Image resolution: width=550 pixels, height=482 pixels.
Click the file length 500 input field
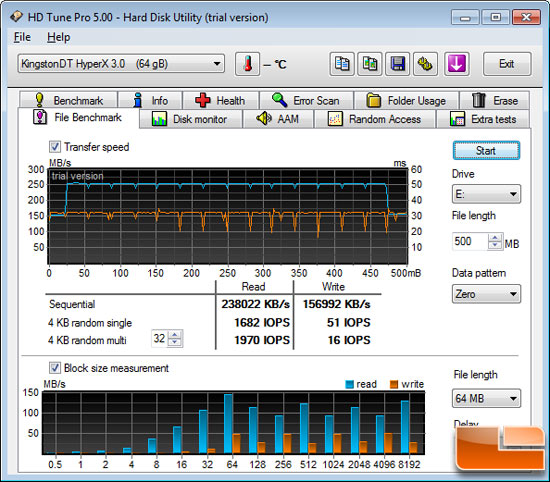(470, 241)
